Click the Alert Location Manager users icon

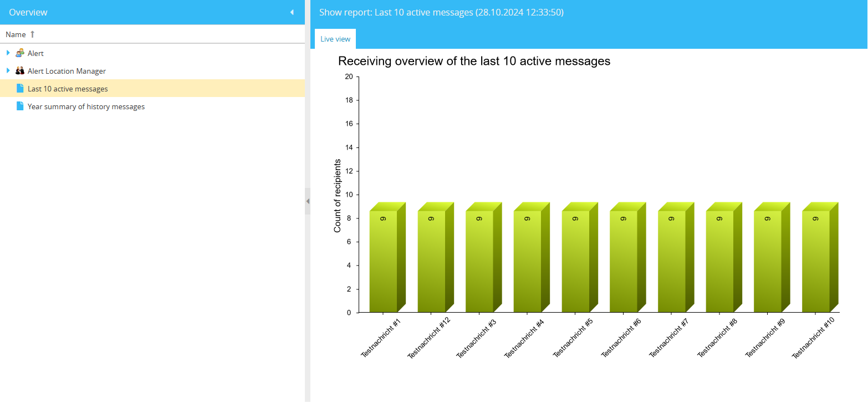tap(20, 71)
